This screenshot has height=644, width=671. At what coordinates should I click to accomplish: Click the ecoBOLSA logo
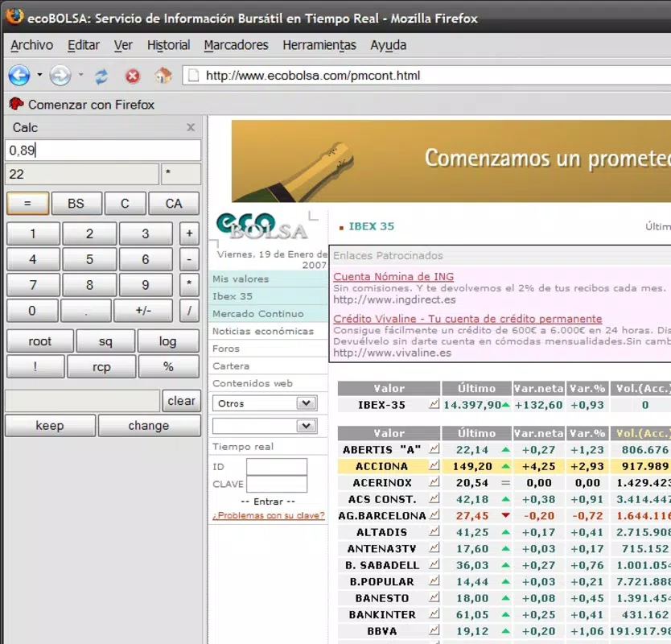[x=262, y=225]
